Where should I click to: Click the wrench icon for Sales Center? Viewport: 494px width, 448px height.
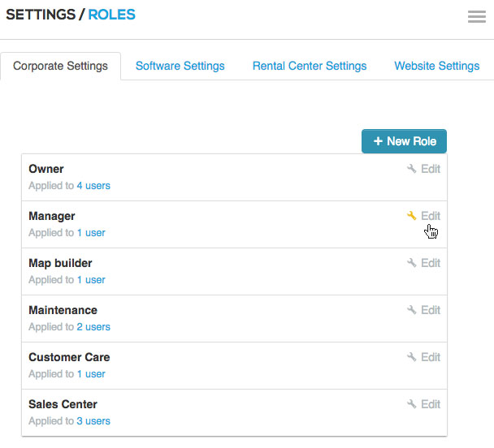[x=412, y=404]
